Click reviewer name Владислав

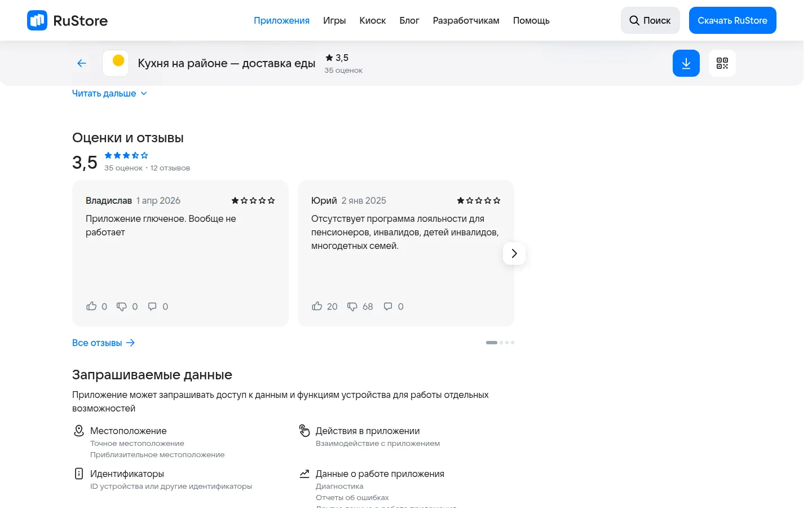(109, 200)
